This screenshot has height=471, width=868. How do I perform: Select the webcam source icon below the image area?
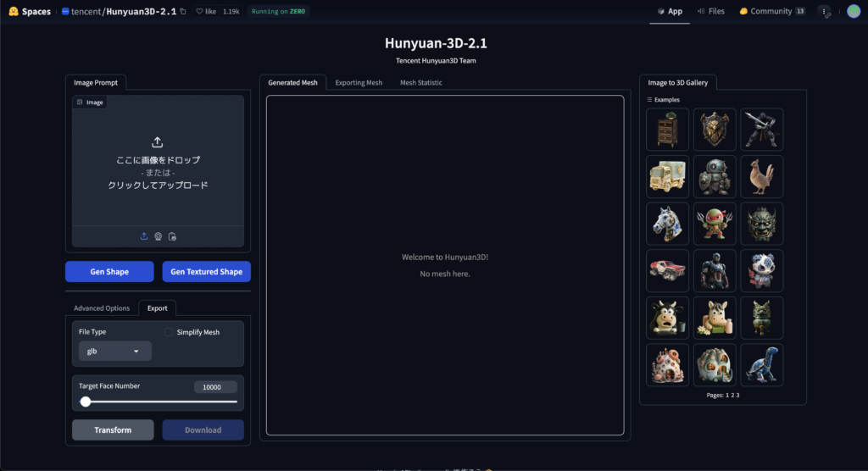(x=159, y=236)
